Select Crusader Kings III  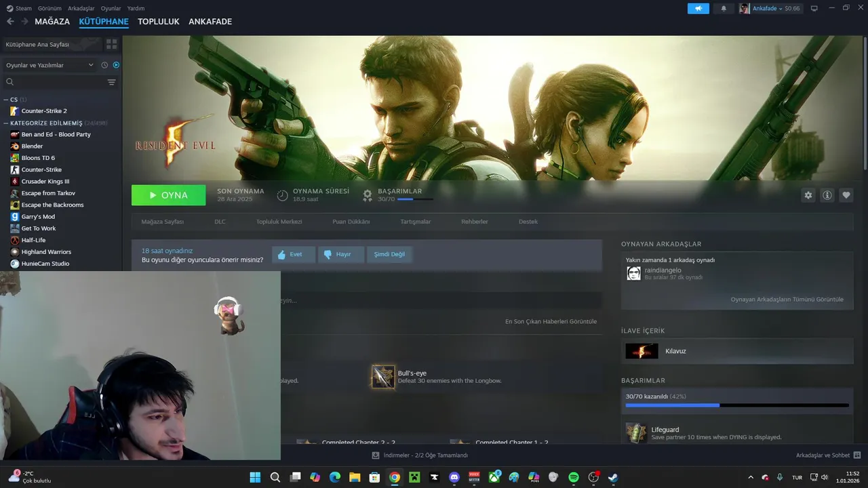pyautogui.click(x=45, y=182)
